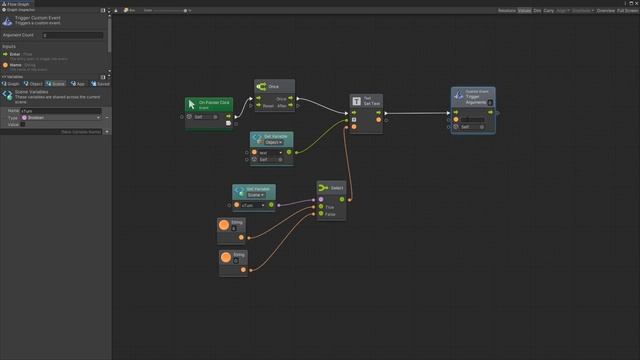Switch to the Graph variables tab
The image size is (640, 360).
(11, 84)
